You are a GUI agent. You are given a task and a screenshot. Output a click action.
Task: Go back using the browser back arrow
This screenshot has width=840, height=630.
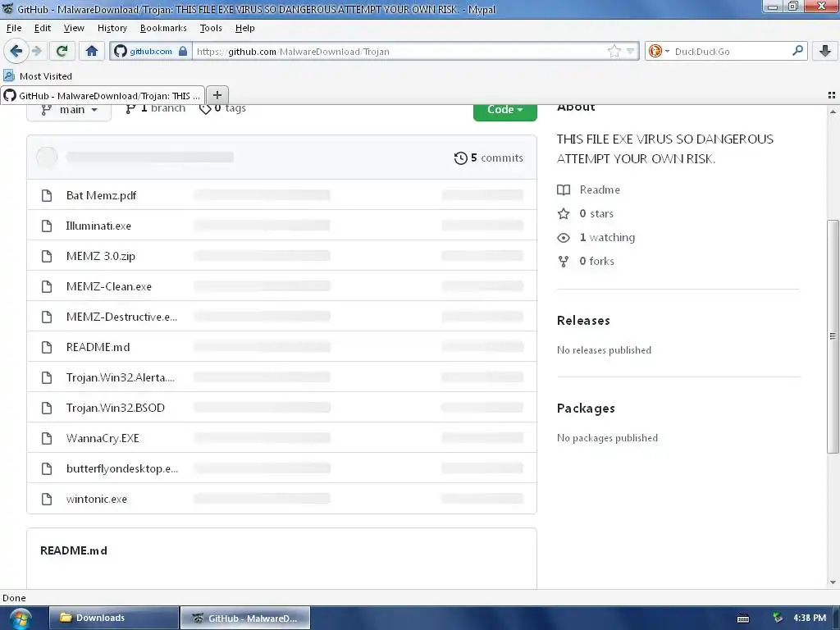coord(16,51)
